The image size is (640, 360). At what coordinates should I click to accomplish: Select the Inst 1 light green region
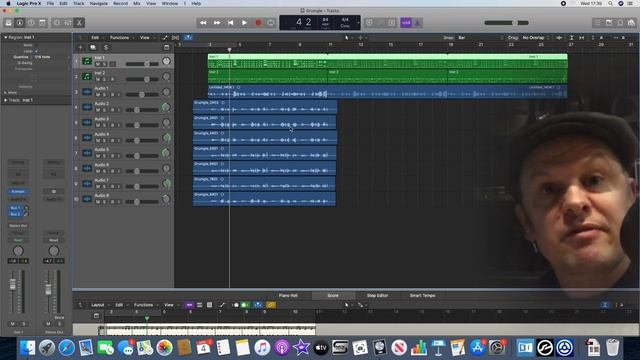(387, 61)
